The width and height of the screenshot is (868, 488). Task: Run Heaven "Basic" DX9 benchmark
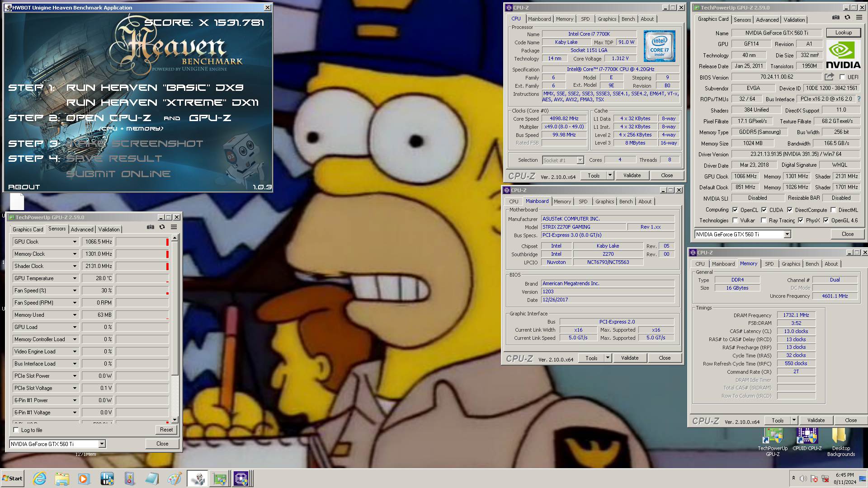click(x=155, y=87)
